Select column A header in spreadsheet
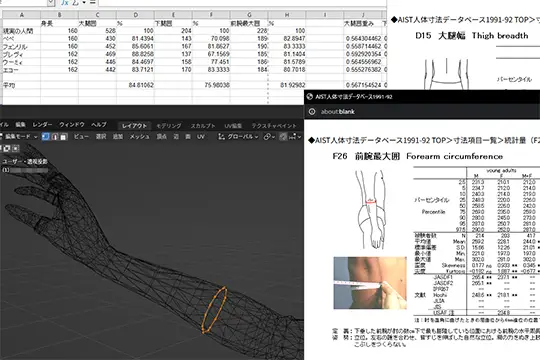Image resolution: width=540 pixels, height=360 pixels. pos(22,15)
